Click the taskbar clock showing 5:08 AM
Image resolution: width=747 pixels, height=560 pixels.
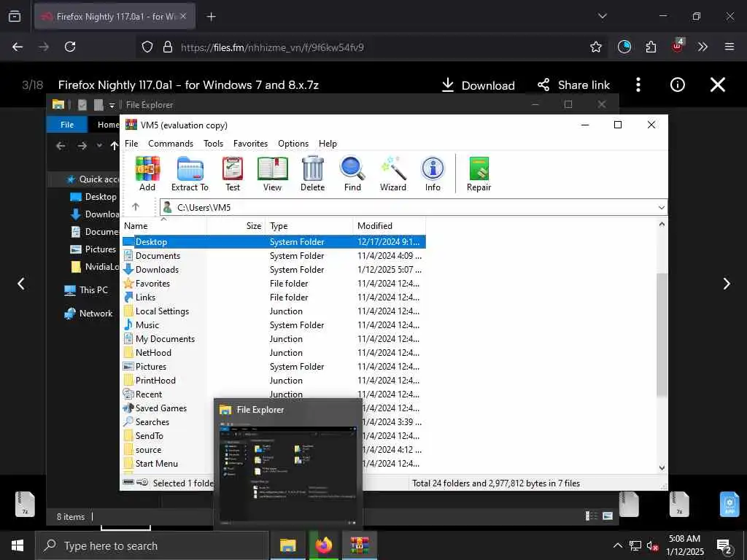click(x=684, y=545)
